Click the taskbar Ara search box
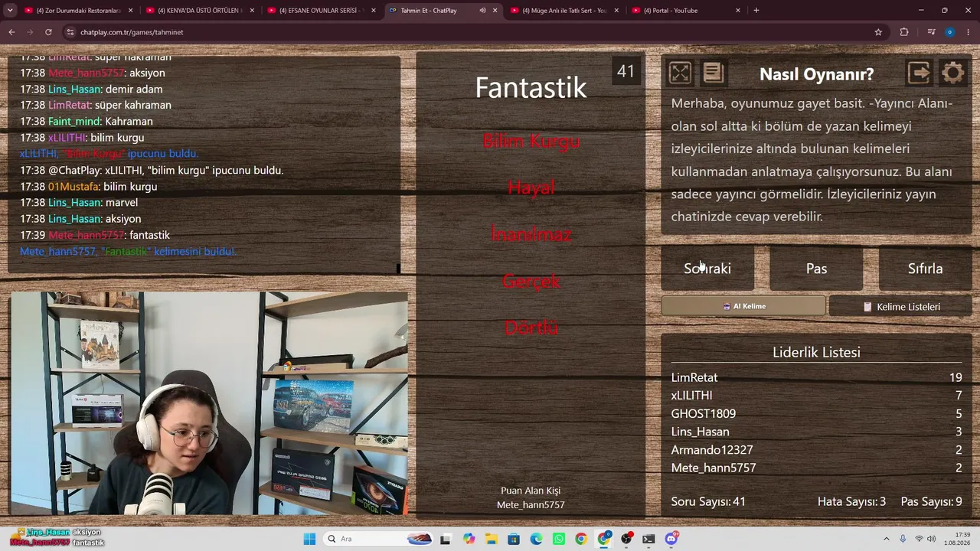This screenshot has width=980, height=551. coord(379,539)
